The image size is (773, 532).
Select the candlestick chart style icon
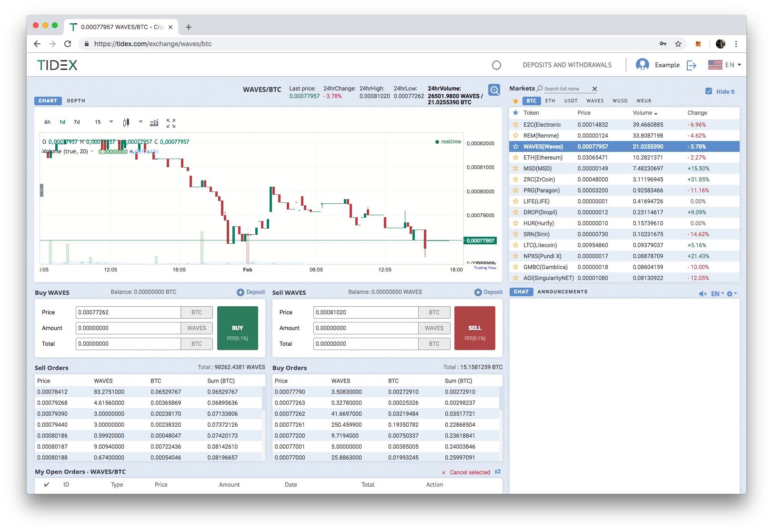point(126,122)
